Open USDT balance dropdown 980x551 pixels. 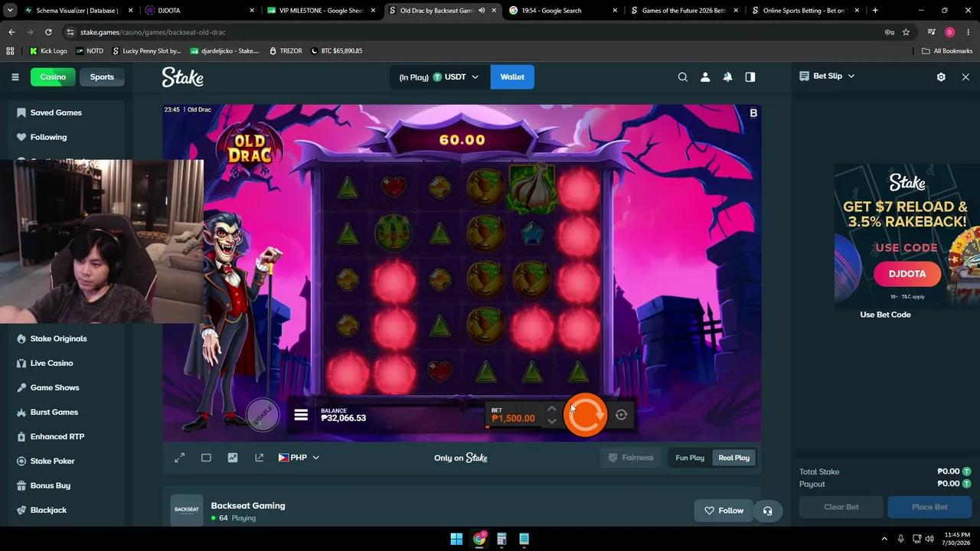[x=439, y=77]
